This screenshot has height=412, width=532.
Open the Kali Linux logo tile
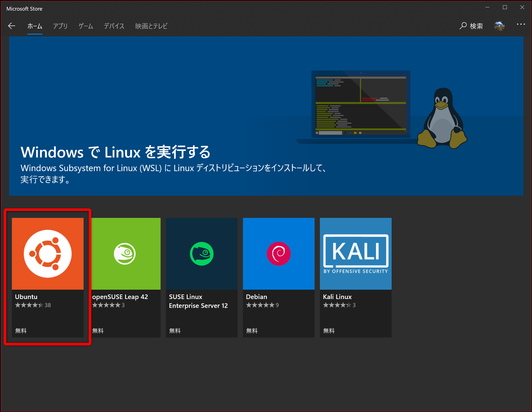coord(356,254)
